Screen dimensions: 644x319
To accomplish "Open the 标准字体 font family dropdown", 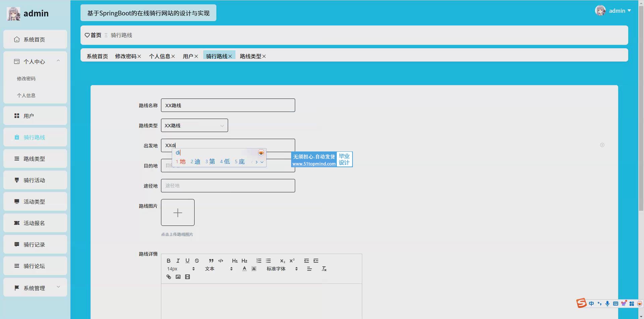I will pos(282,269).
